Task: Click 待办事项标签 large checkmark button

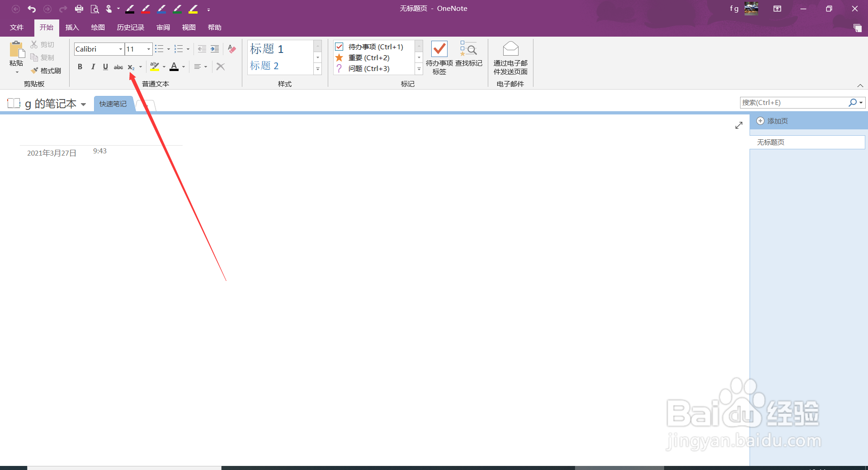Action: [439, 57]
